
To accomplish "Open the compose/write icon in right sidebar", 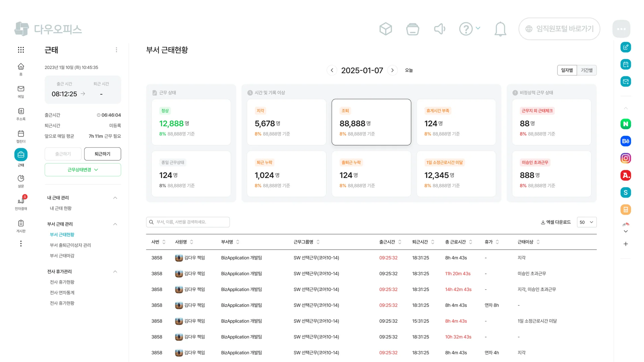I will [626, 47].
